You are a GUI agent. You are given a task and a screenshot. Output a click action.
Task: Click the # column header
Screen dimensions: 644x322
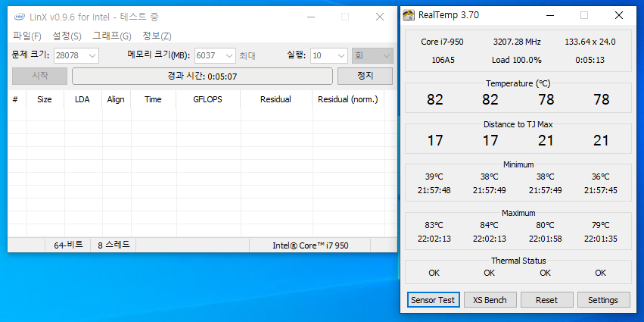pyautogui.click(x=15, y=99)
